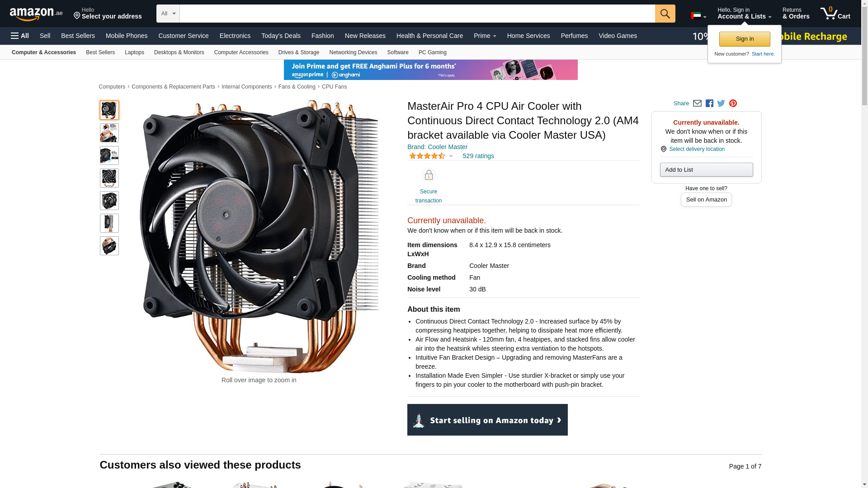Click the Secure transaction lock icon
This screenshot has height=488, width=868.
coord(428,175)
